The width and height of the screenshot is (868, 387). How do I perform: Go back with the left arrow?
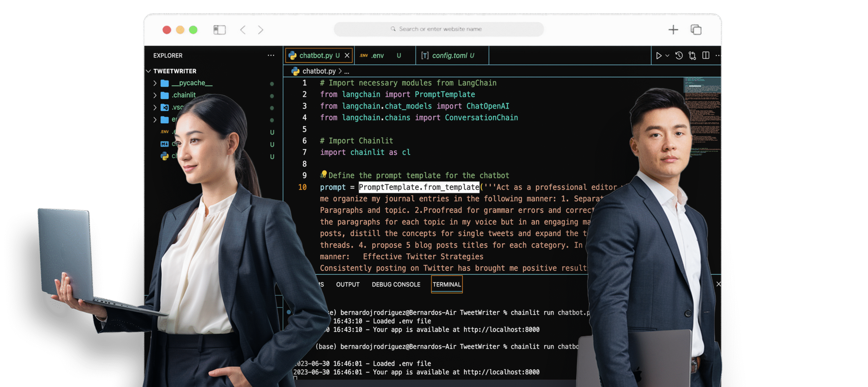click(x=243, y=30)
